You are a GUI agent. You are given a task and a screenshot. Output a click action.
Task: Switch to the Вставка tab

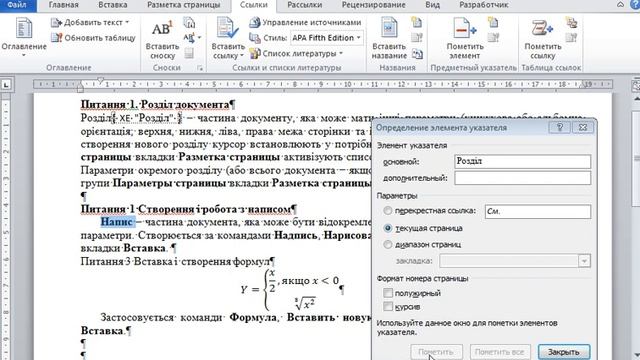tap(113, 5)
